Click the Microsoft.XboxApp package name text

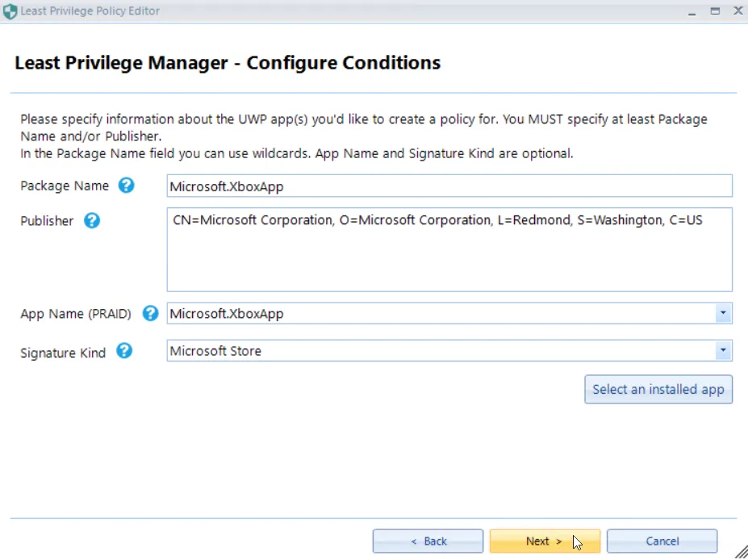pos(226,186)
